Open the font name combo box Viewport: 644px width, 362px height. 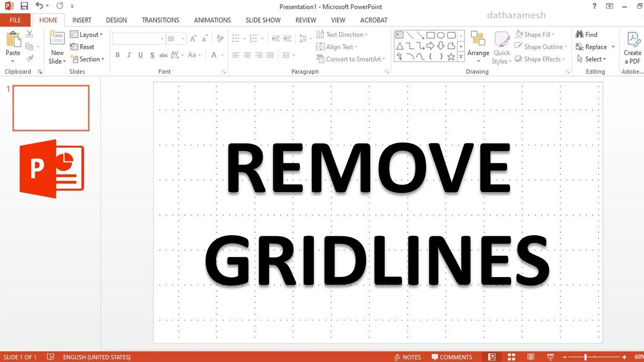coord(139,39)
